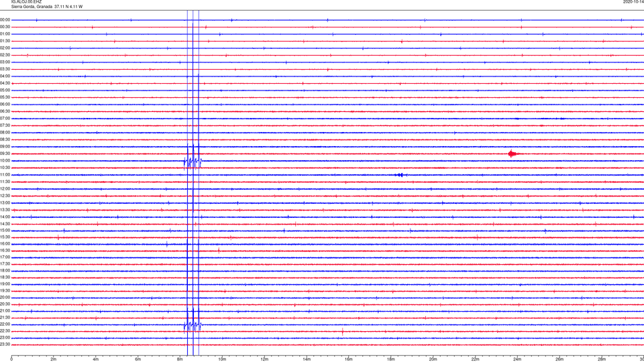Click the red spike on the 22:30 trace
Image resolution: width=644 pixels, height=362 pixels.
343,332
